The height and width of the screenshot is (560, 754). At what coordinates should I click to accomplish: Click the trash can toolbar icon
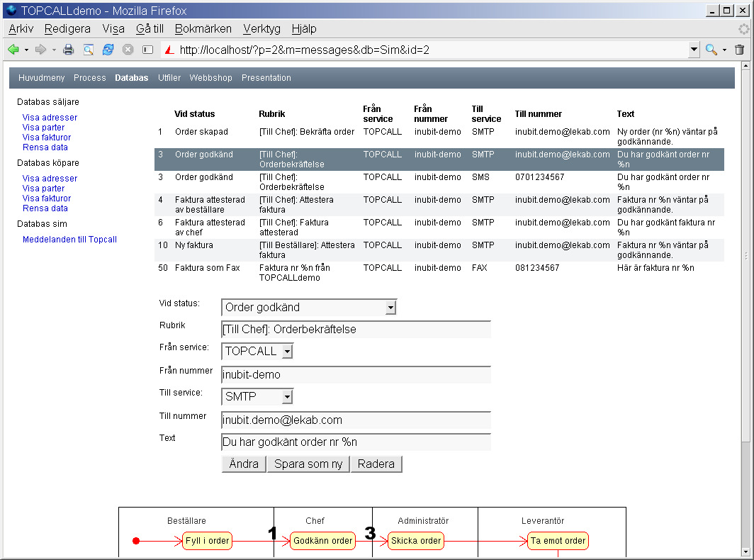[x=740, y=50]
